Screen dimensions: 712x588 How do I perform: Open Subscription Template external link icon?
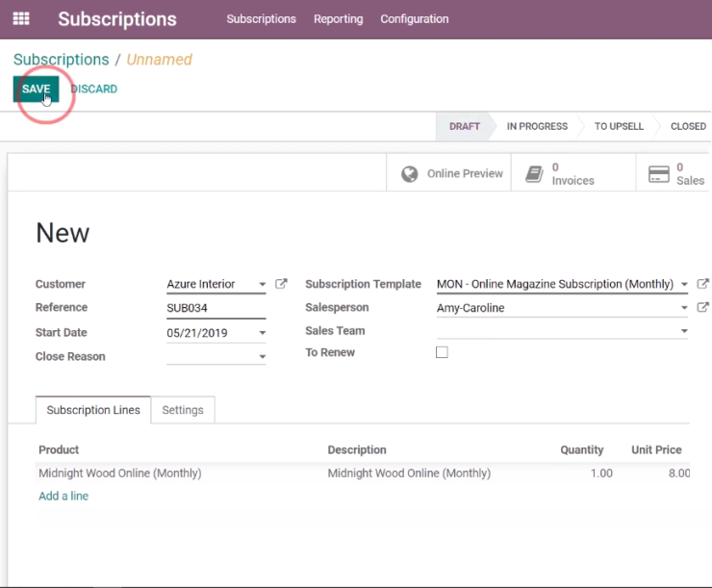[x=702, y=284]
